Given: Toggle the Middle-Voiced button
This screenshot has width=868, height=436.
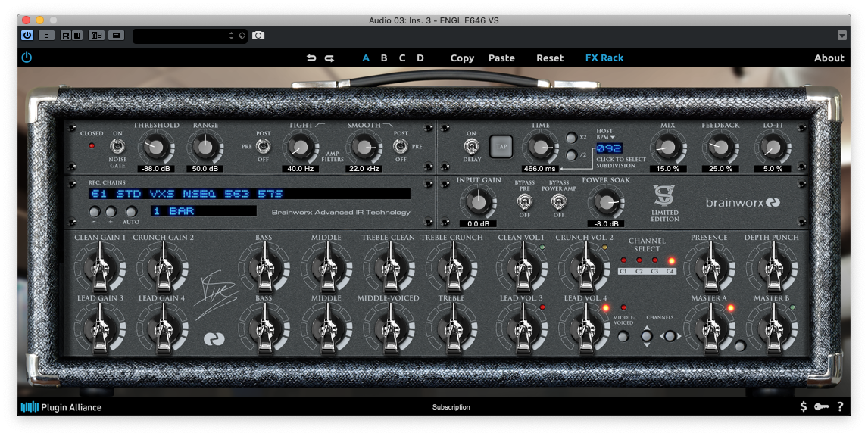Looking at the screenshot, I should pos(623,336).
